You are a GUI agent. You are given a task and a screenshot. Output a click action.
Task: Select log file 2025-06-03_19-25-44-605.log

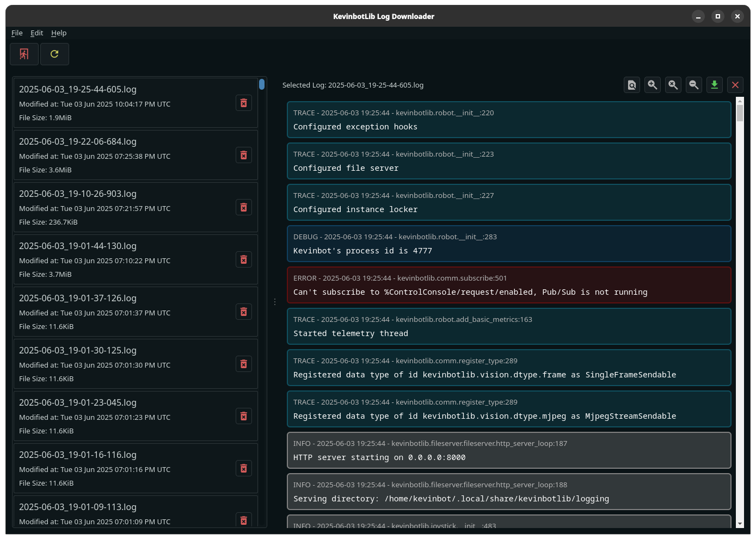(x=136, y=103)
